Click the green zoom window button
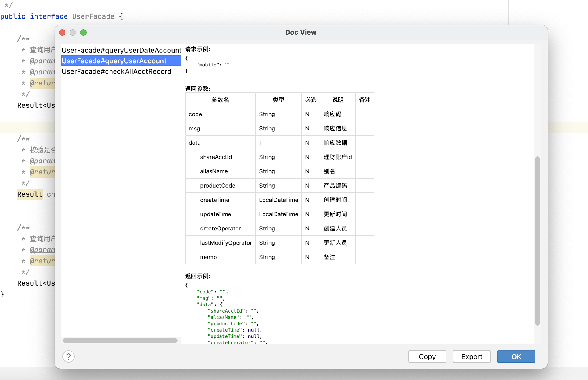 click(83, 33)
